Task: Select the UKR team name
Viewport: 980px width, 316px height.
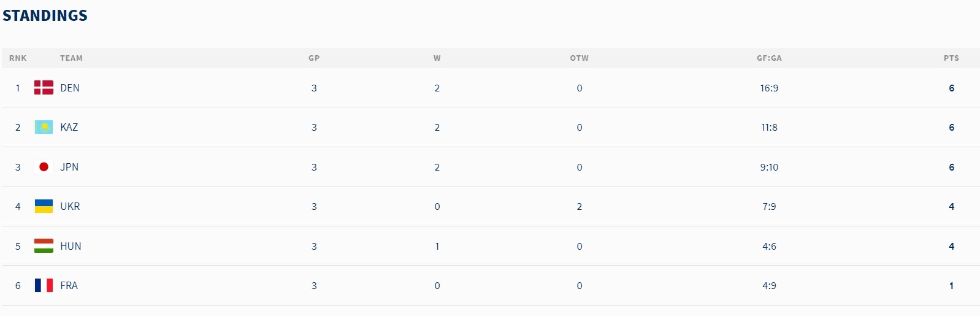Action: coord(70,206)
